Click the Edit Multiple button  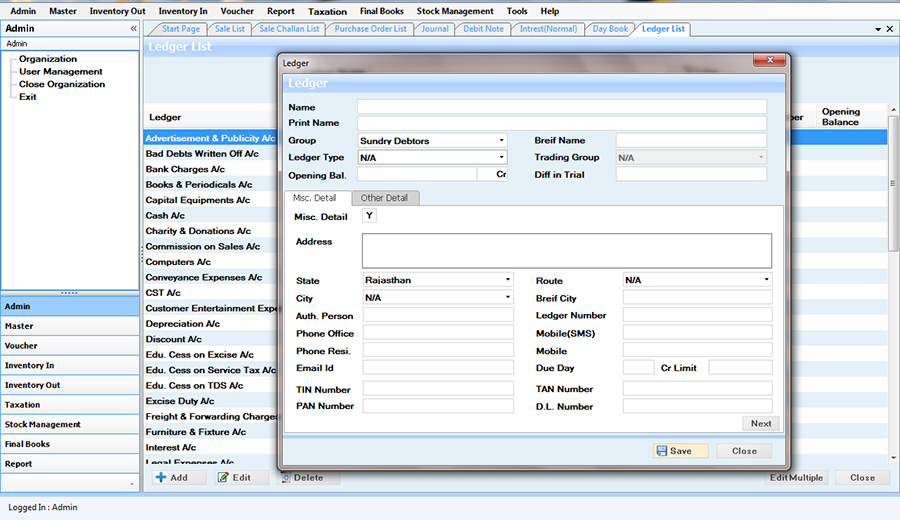point(796,478)
